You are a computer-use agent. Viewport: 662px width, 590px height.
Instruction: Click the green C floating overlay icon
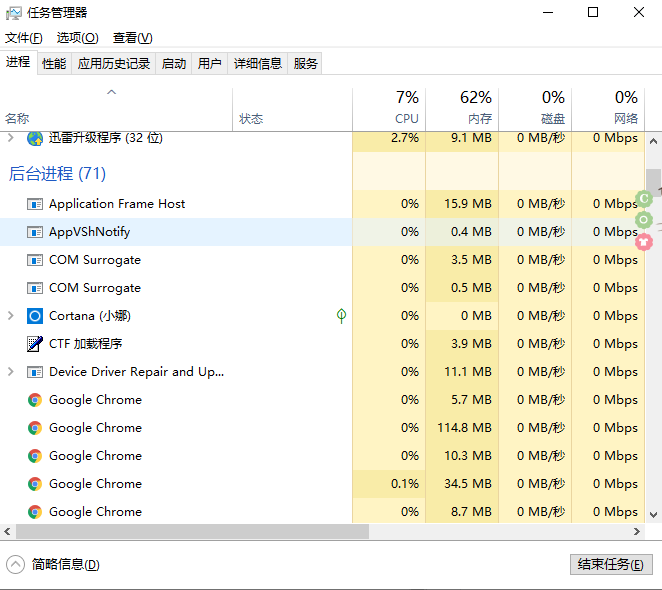(644, 198)
